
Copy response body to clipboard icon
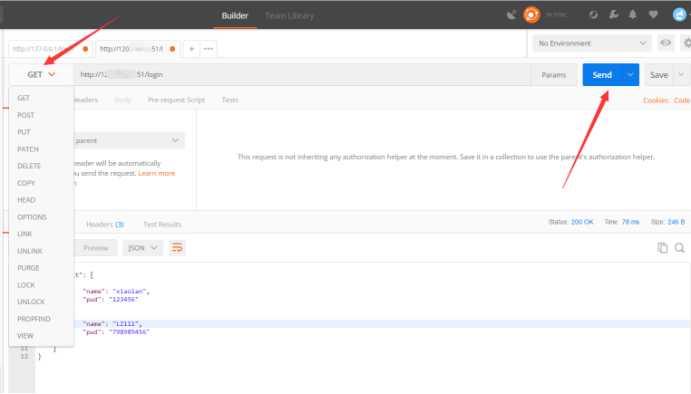click(662, 248)
